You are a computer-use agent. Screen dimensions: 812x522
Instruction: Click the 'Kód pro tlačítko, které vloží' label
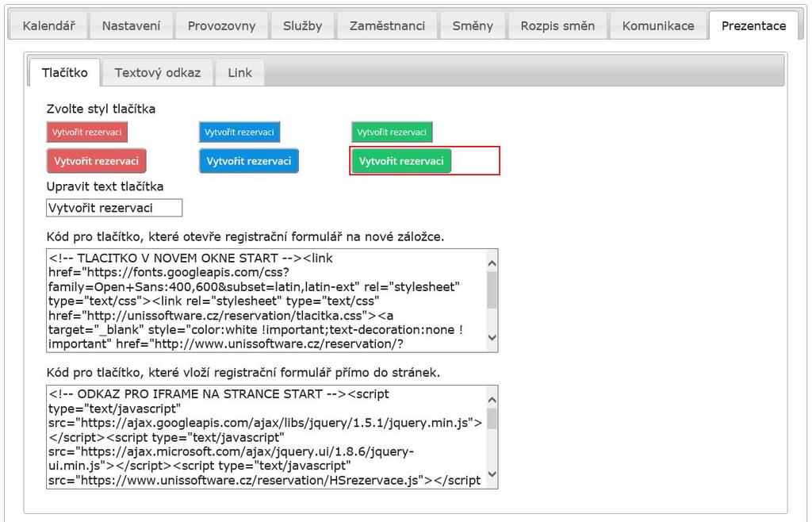(243, 372)
